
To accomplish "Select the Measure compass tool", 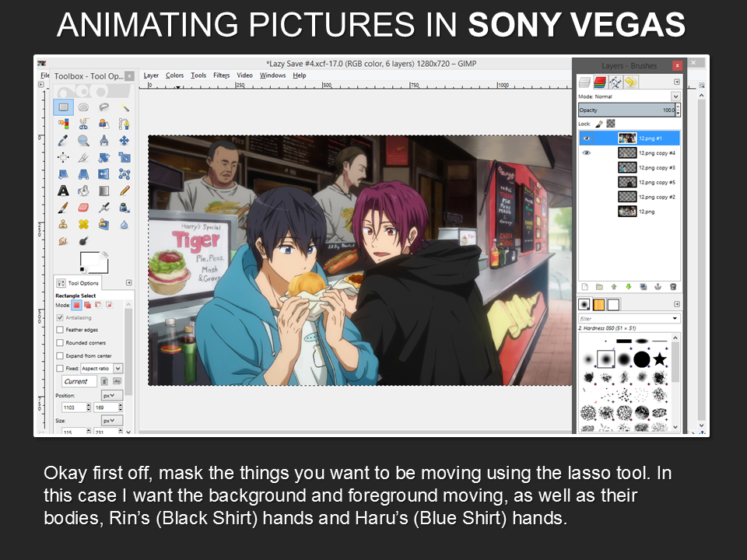I will coord(103,141).
